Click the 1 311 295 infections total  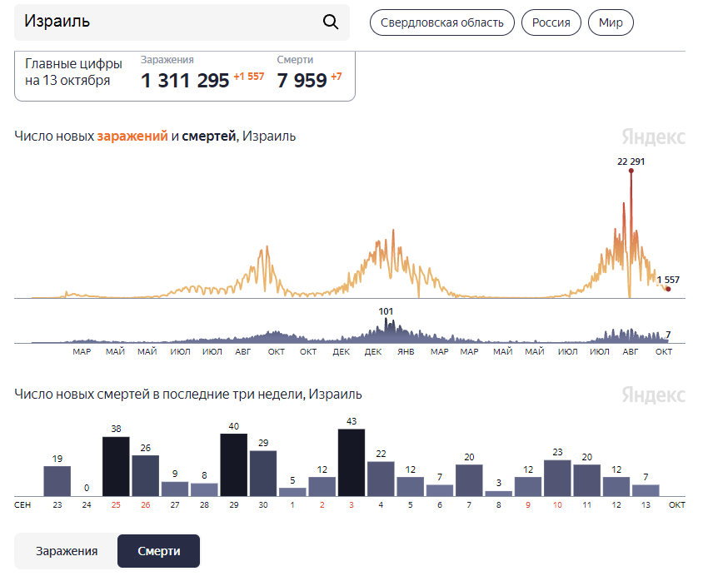point(185,80)
